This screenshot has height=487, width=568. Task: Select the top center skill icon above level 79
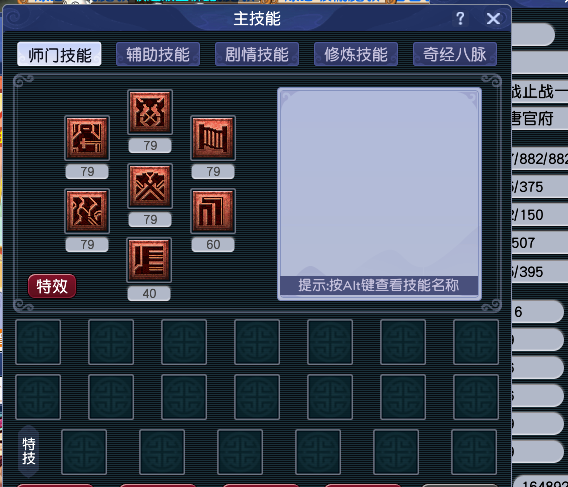150,112
